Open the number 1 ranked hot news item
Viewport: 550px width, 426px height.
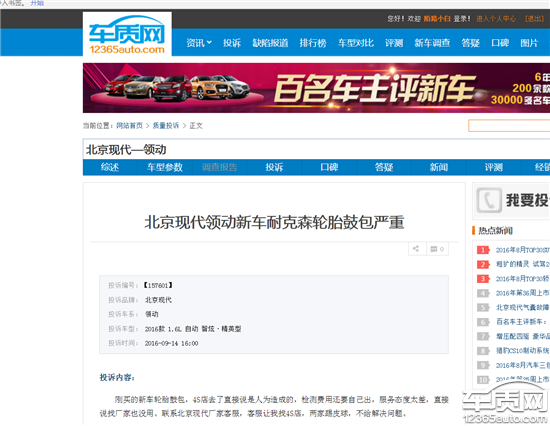pos(522,250)
